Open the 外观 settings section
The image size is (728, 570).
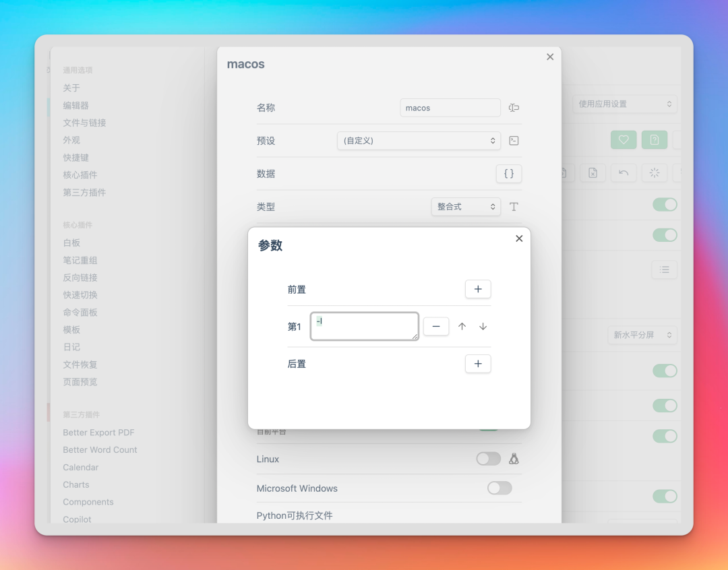point(71,139)
